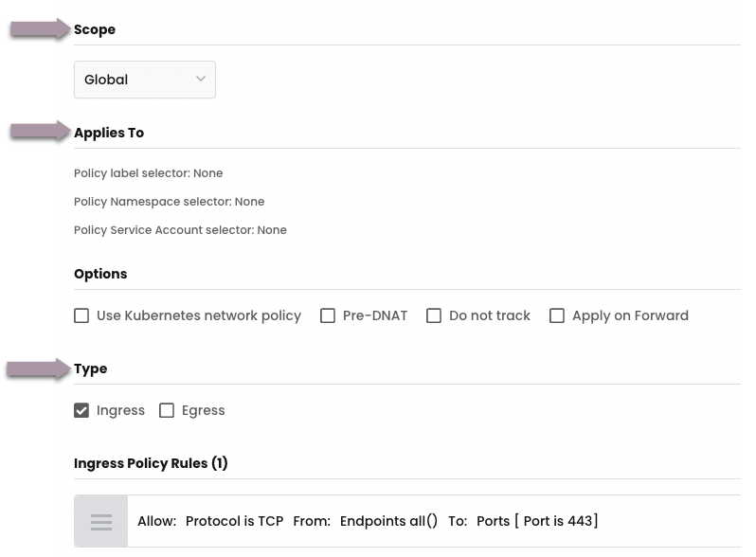Select the Policy Namespace selector text
The height and width of the screenshot is (557, 756).
click(x=170, y=202)
